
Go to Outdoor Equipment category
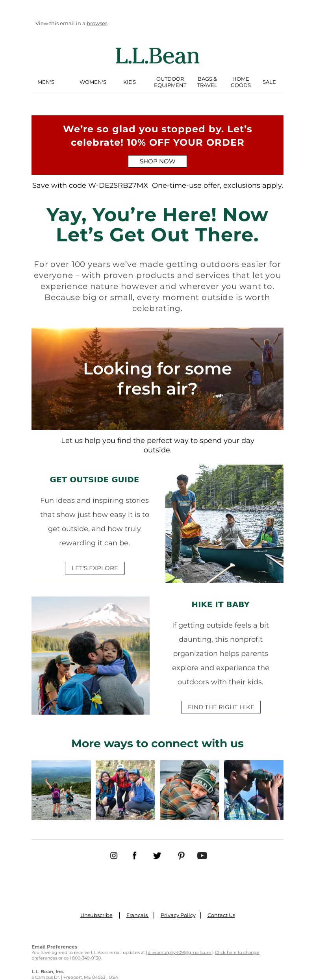click(170, 82)
